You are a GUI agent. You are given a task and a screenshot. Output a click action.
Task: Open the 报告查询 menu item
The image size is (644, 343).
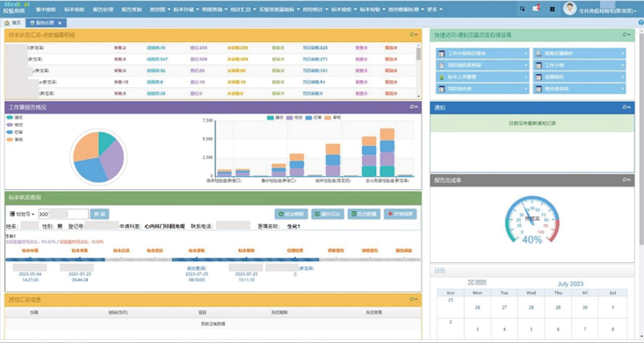tap(132, 9)
